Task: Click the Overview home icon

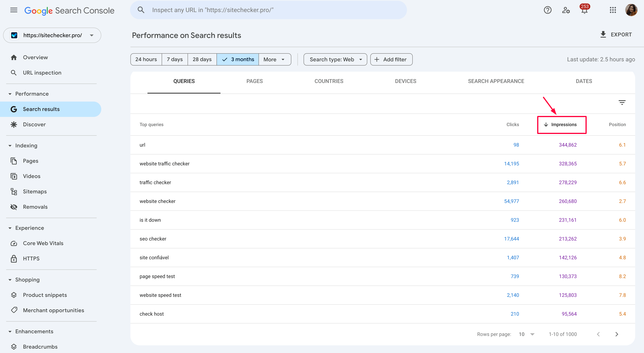Action: pyautogui.click(x=14, y=57)
